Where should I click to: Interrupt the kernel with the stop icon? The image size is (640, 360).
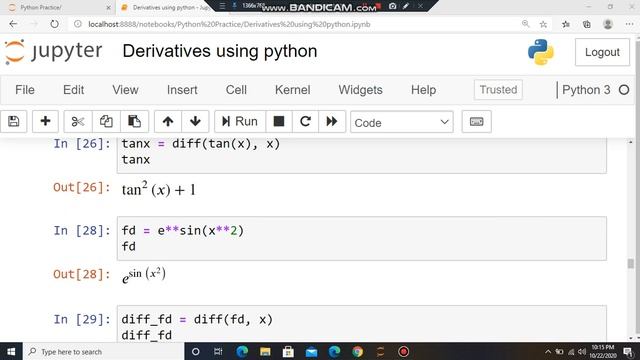(279, 121)
